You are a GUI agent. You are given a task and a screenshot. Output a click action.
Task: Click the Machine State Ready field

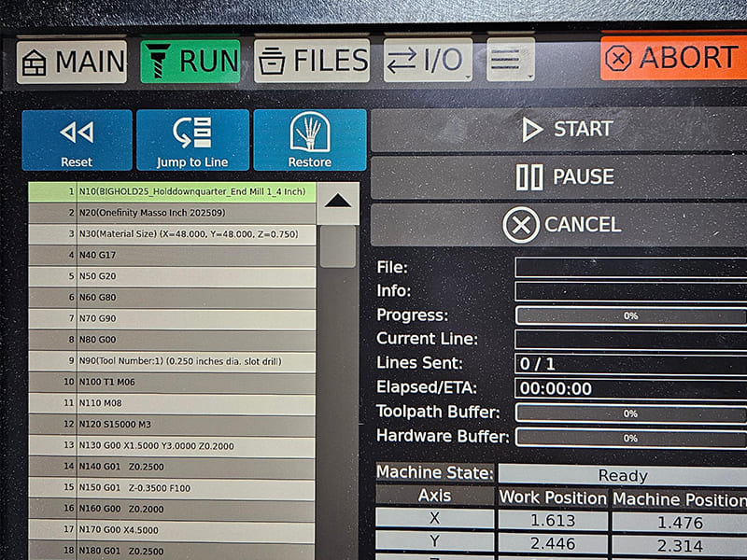(x=623, y=475)
